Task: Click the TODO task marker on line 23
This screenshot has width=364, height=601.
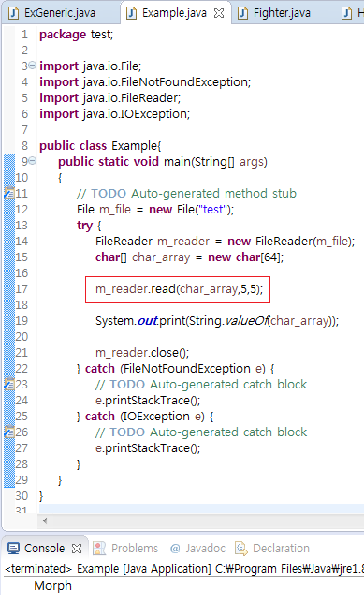Action: (x=9, y=384)
